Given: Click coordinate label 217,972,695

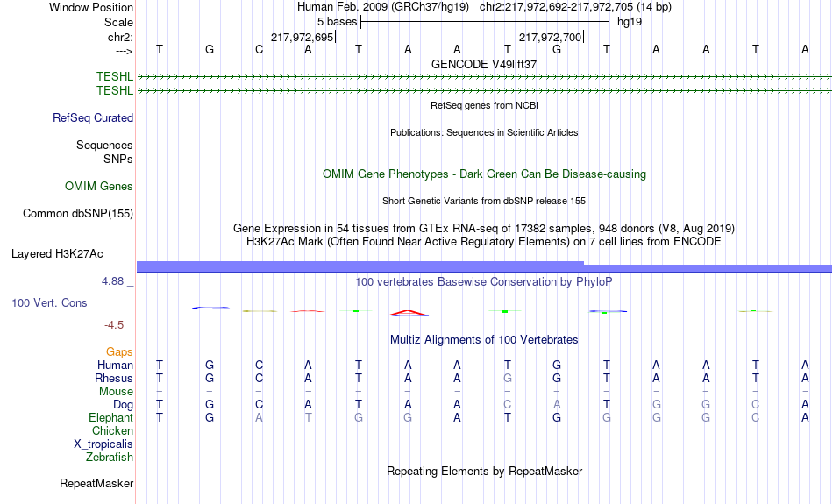Looking at the screenshot, I should (x=302, y=37).
